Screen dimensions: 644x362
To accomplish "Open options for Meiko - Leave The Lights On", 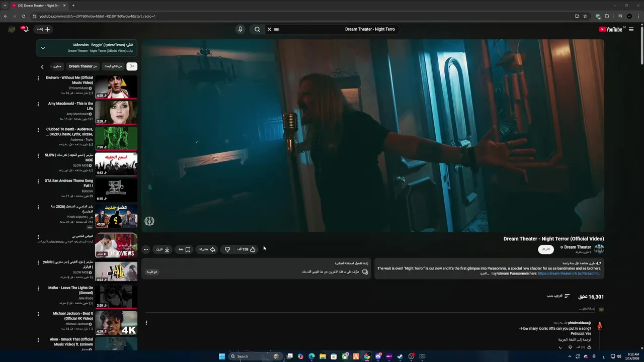I will coord(38,289).
